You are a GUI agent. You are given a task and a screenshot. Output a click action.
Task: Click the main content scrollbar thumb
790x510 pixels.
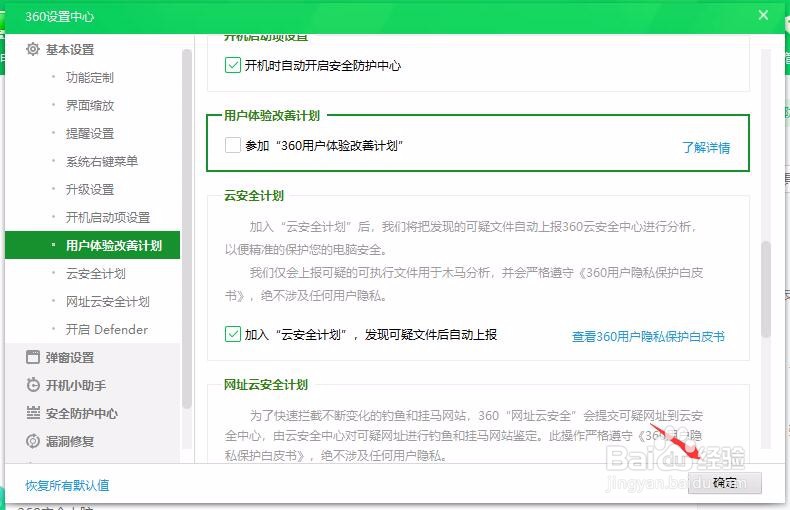(766, 289)
